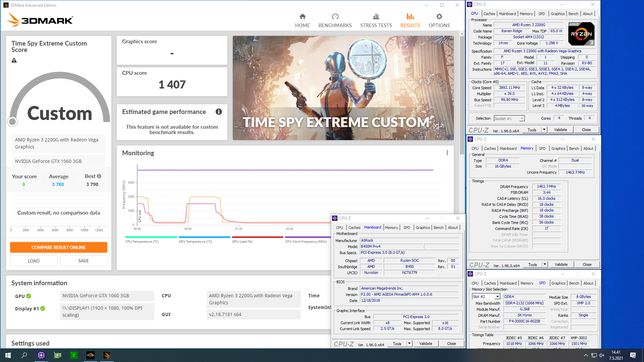Click the muted volume tray icon
Screen dimensions: 644x362
point(602,355)
